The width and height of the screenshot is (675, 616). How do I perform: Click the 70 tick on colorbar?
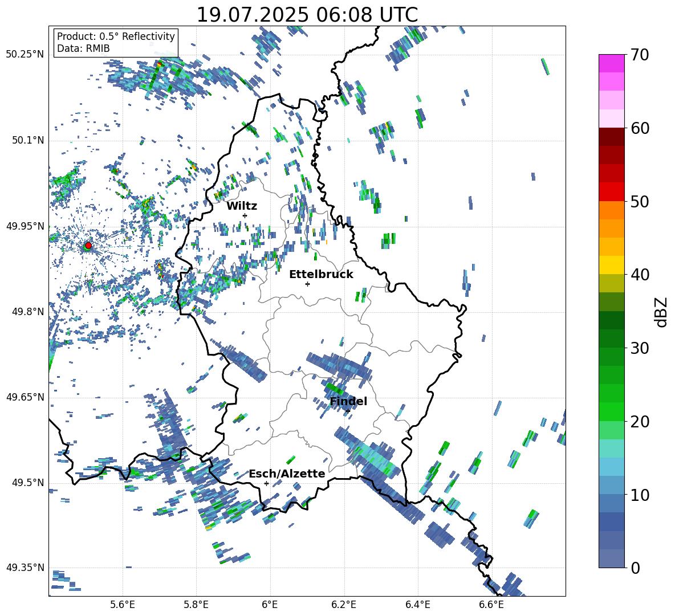[640, 55]
